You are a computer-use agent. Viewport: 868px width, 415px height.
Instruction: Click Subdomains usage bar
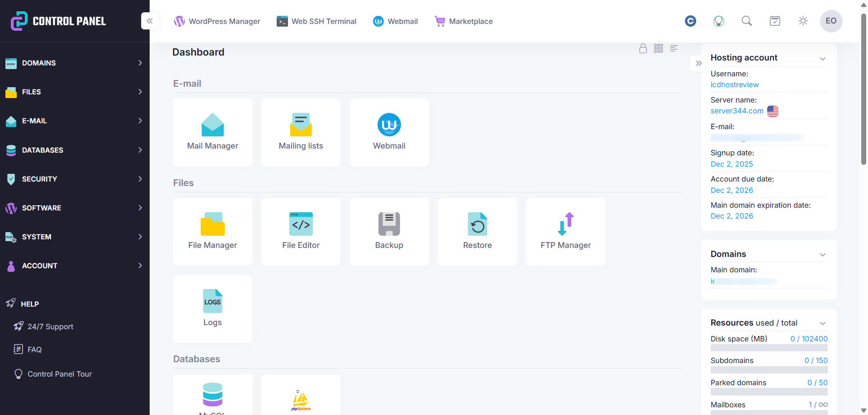[769, 370]
